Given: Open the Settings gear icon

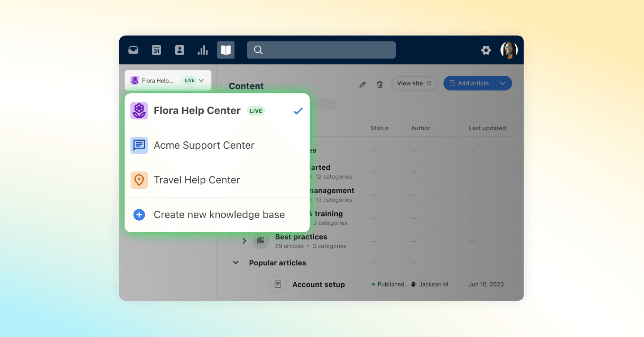Looking at the screenshot, I should [x=486, y=50].
